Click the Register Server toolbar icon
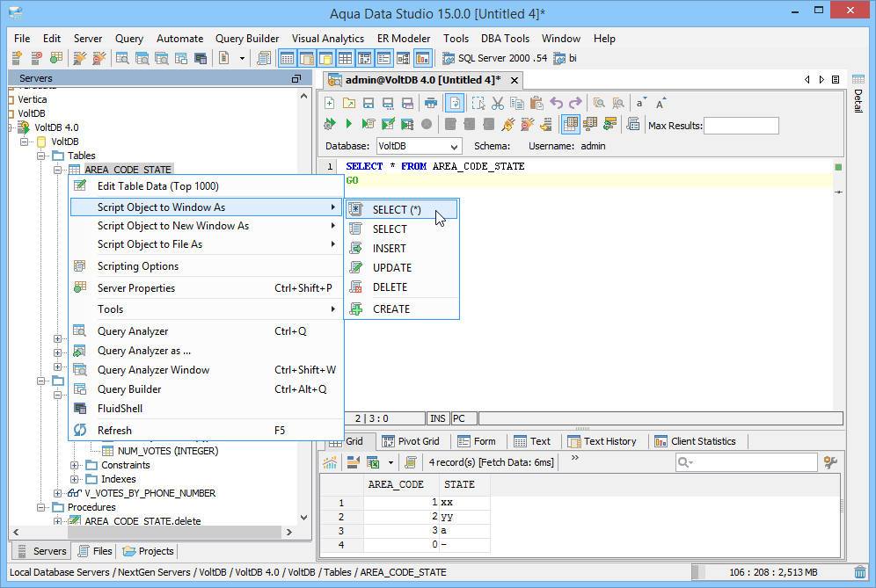 pyautogui.click(x=17, y=58)
